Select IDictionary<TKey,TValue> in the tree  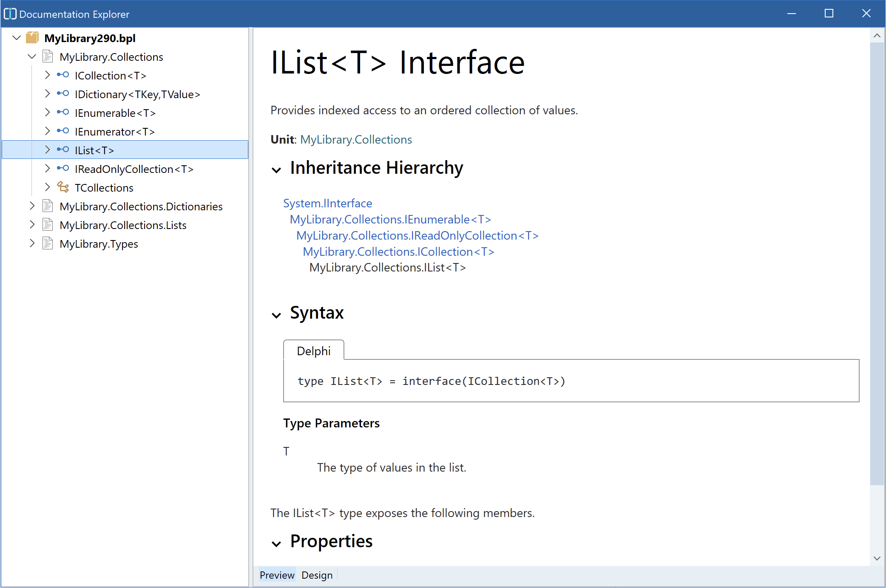(x=137, y=94)
